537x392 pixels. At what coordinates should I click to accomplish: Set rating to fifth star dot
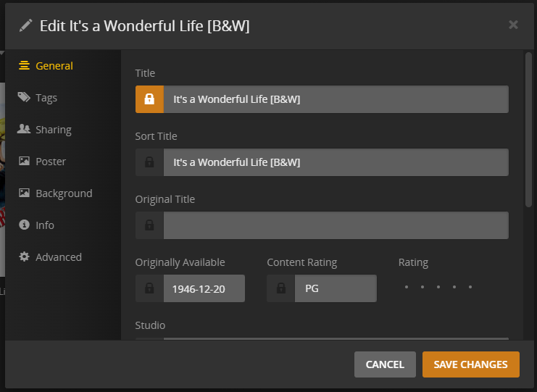tap(470, 287)
